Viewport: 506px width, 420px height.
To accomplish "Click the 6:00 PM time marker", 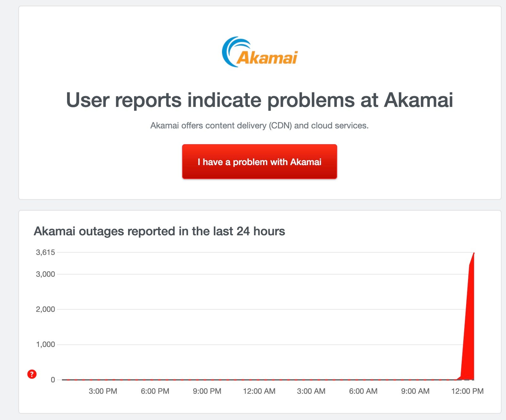I will point(155,391).
